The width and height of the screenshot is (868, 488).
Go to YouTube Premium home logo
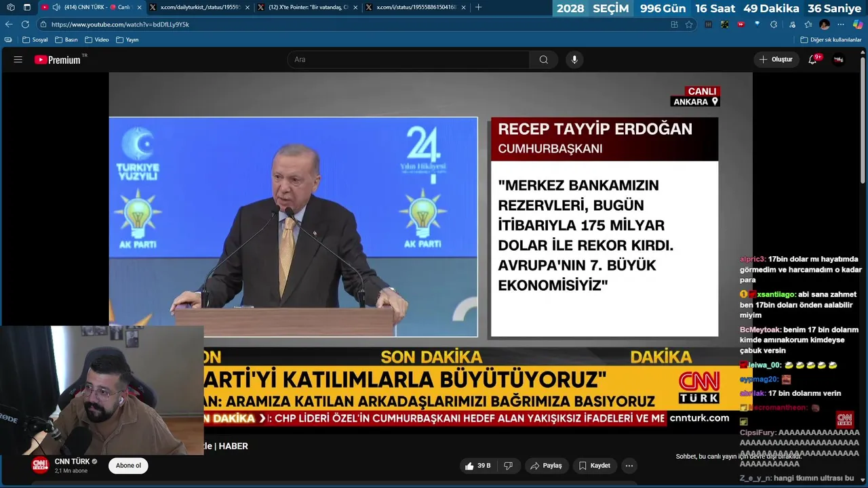point(58,60)
